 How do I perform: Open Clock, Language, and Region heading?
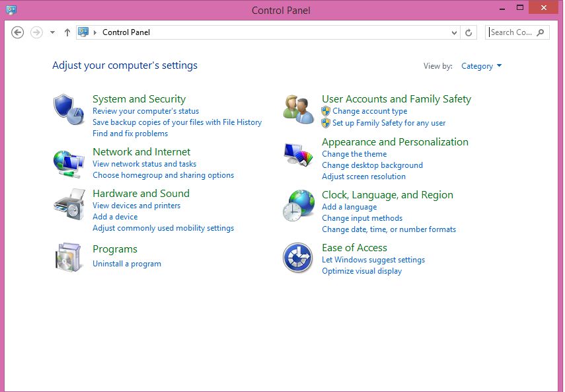387,195
